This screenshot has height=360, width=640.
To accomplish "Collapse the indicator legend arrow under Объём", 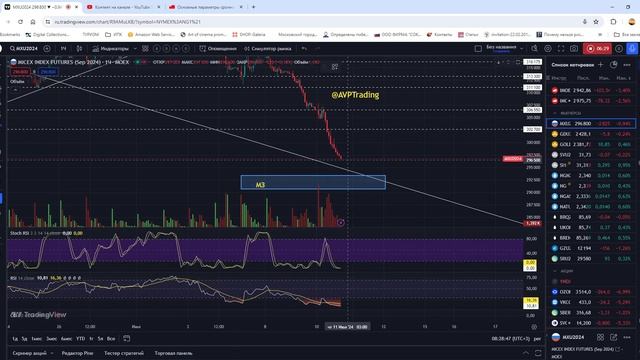I will (x=16, y=89).
